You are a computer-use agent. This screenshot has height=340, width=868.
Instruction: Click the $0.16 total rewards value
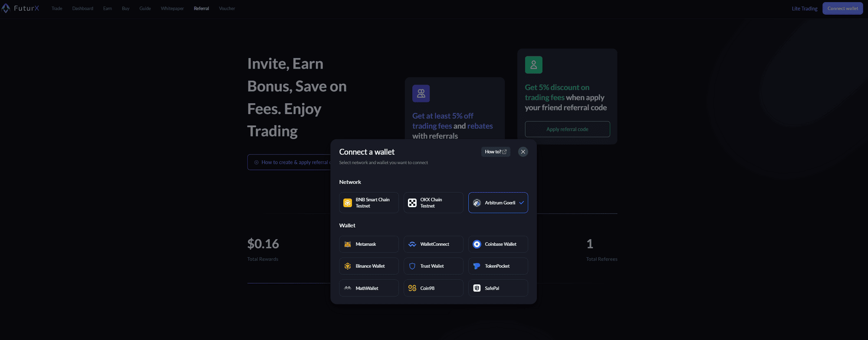(x=263, y=244)
